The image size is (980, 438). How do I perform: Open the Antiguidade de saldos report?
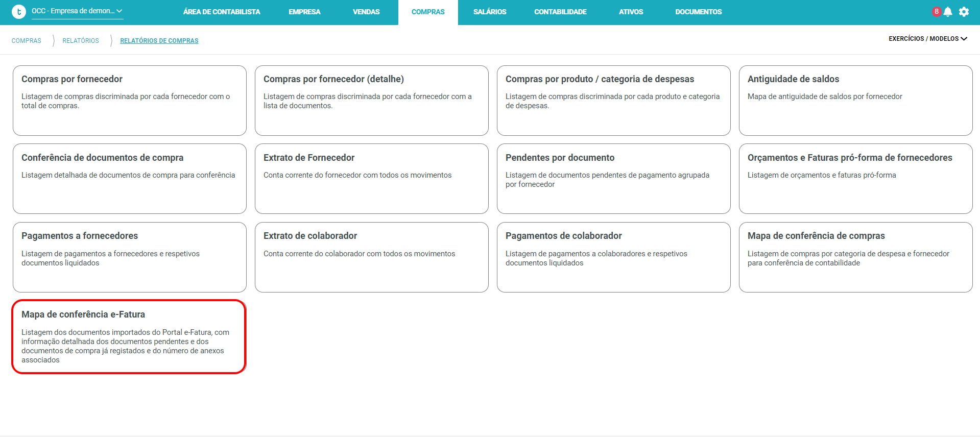[856, 101]
